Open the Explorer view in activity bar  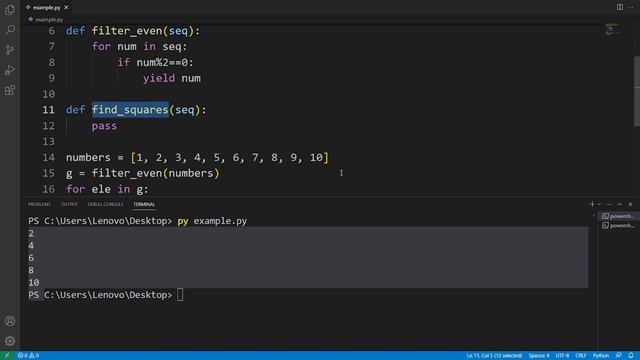10,9
